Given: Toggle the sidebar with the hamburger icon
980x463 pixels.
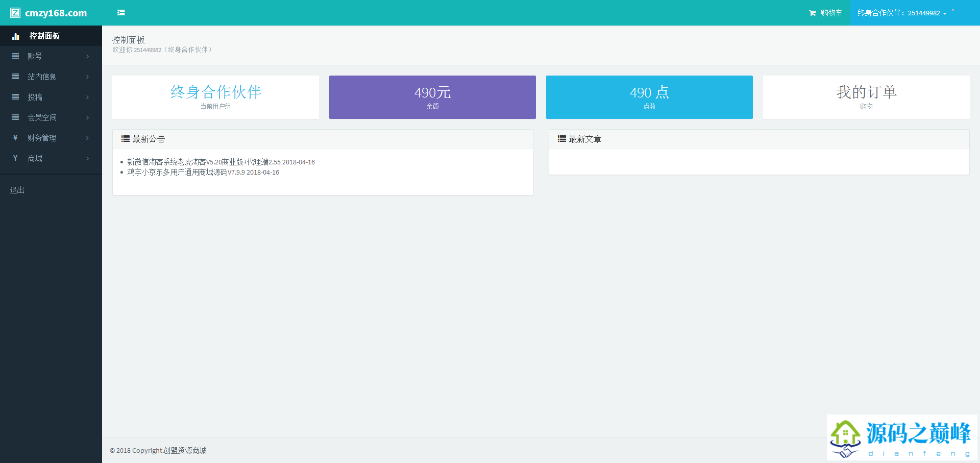Looking at the screenshot, I should tap(121, 13).
